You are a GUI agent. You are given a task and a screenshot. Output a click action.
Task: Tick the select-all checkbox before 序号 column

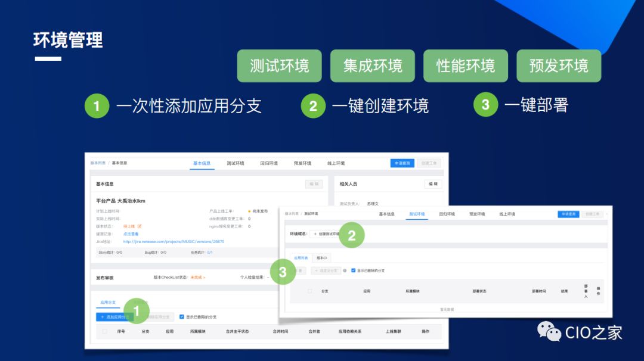(104, 331)
